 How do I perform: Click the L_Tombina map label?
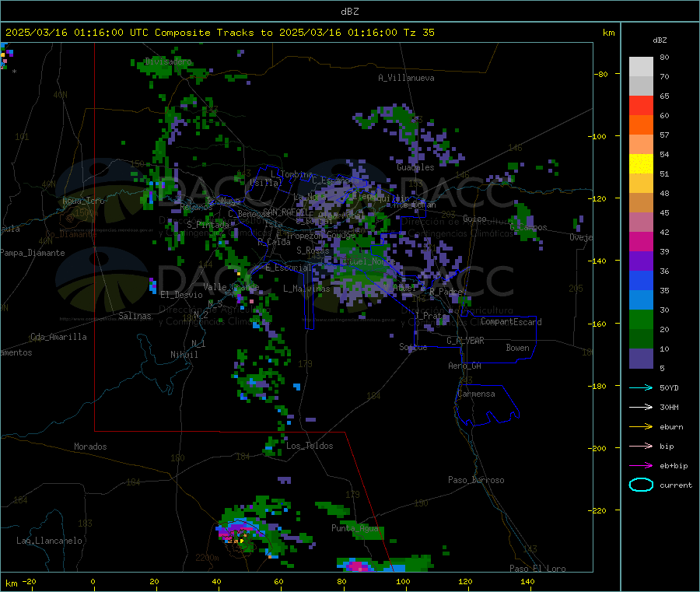(x=292, y=174)
